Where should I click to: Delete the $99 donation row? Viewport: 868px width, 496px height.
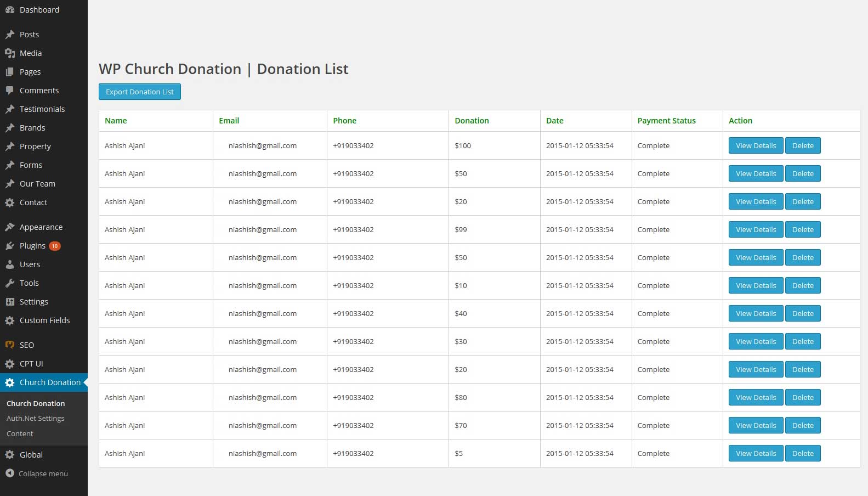[803, 229]
